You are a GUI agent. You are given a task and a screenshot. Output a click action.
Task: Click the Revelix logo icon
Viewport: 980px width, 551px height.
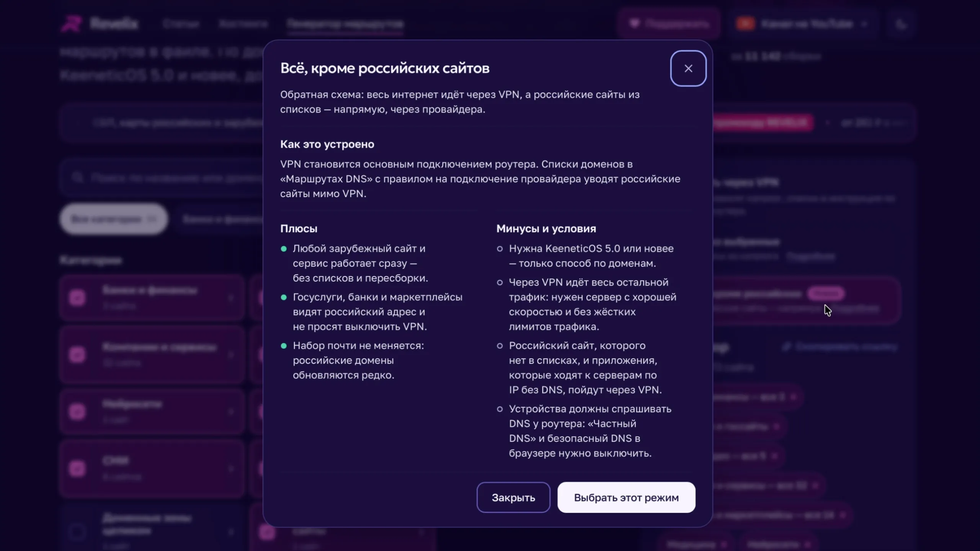pos(72,24)
